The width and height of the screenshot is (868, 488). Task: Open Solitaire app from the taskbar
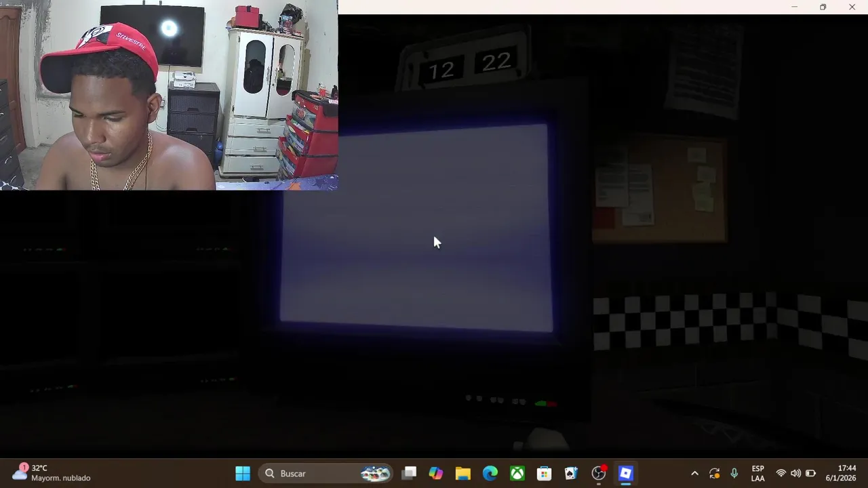click(x=572, y=473)
